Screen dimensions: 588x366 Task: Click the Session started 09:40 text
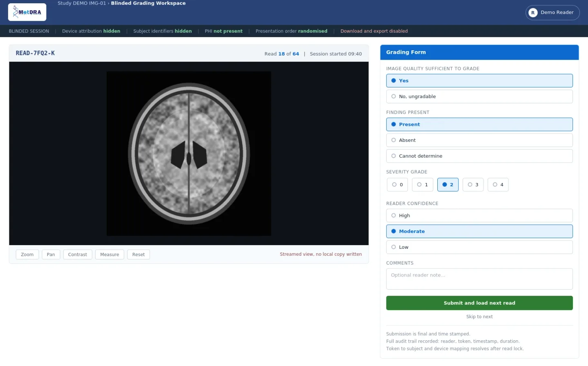tap(336, 54)
